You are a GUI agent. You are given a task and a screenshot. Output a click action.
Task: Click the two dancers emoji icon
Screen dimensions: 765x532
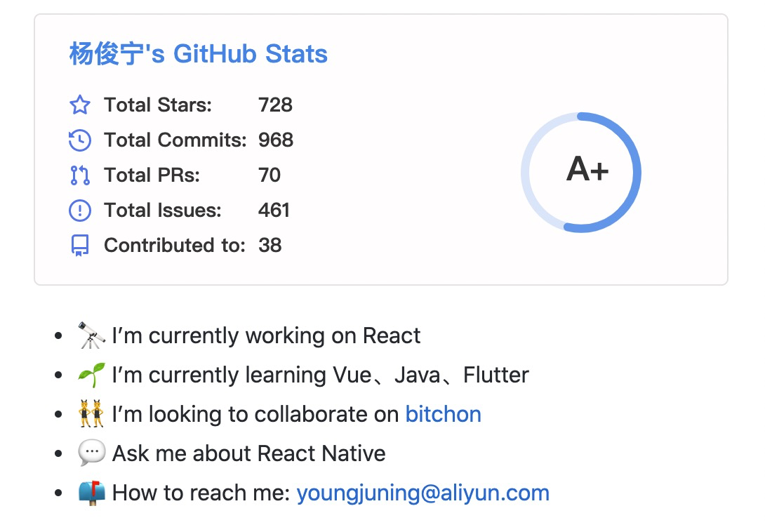click(91, 414)
